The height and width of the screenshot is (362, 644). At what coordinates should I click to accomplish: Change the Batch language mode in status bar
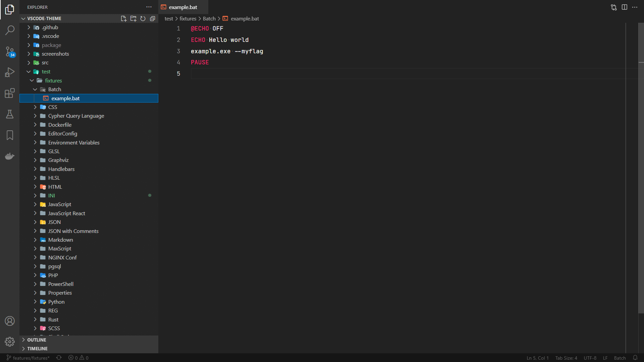point(620,358)
